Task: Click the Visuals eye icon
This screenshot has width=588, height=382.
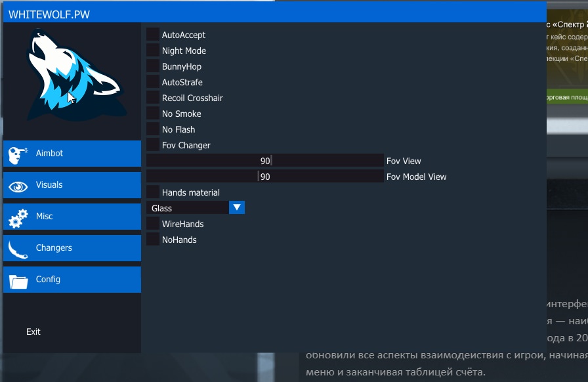Action: pos(18,186)
